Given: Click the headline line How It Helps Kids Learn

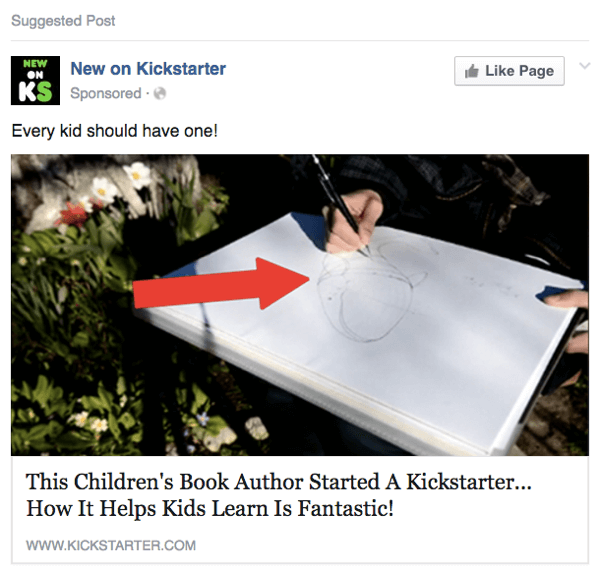Looking at the screenshot, I should pos(210,509).
